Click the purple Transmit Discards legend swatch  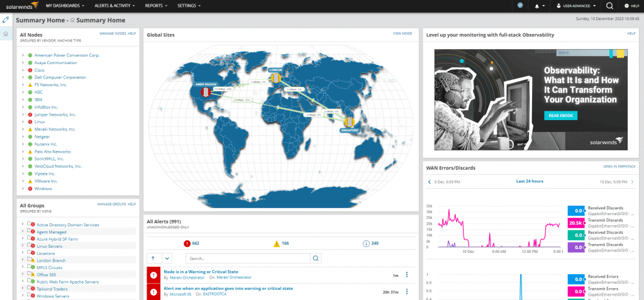[576, 247]
